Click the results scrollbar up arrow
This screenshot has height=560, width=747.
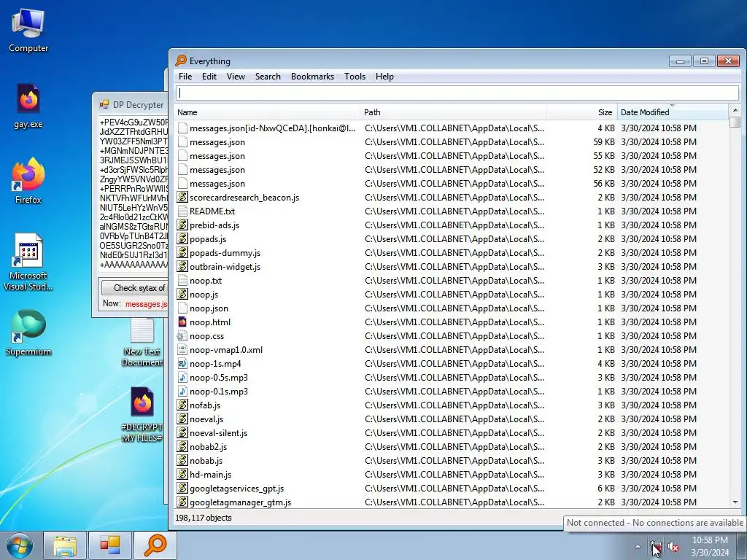point(735,110)
